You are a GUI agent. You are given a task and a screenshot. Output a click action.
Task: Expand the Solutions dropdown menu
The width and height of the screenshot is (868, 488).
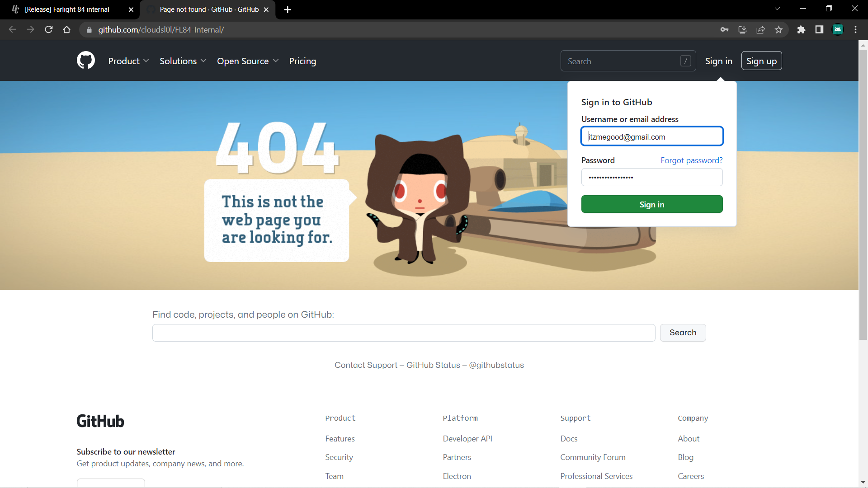click(183, 61)
